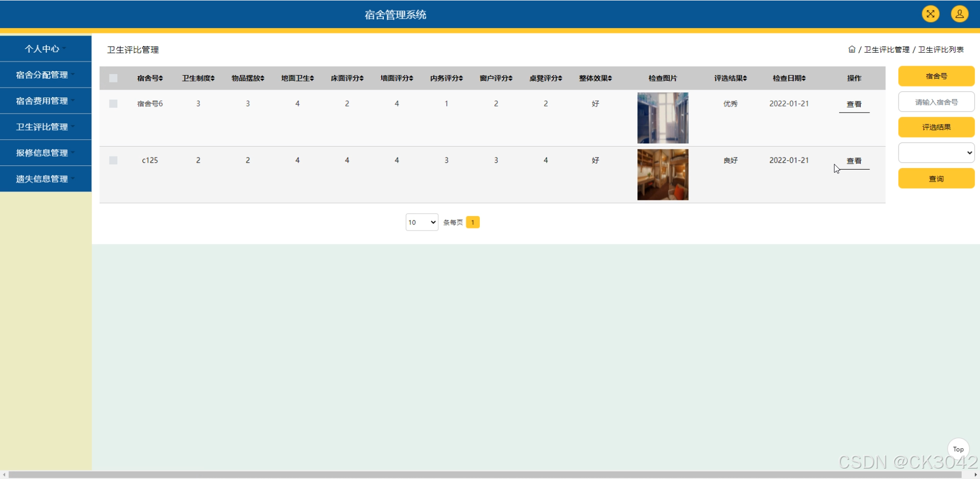Screen dimensions: 980x479
Task: Click the scrollbar left arrow at bottom
Action: click(4, 475)
